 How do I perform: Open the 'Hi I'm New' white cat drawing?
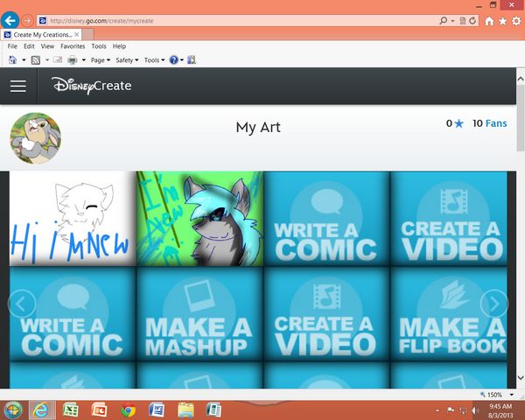[73, 219]
